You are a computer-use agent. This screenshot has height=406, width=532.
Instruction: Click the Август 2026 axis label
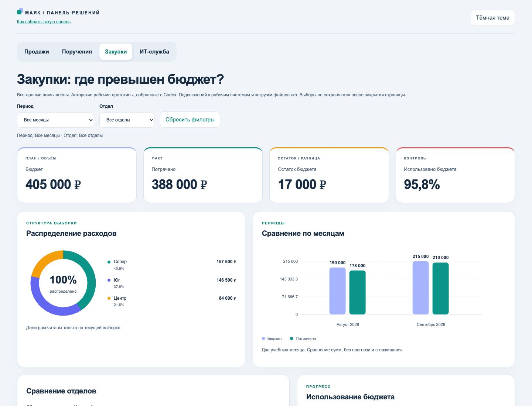[348, 324]
